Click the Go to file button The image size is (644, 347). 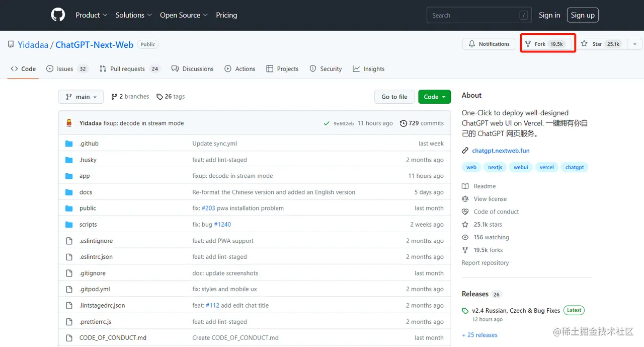click(394, 97)
